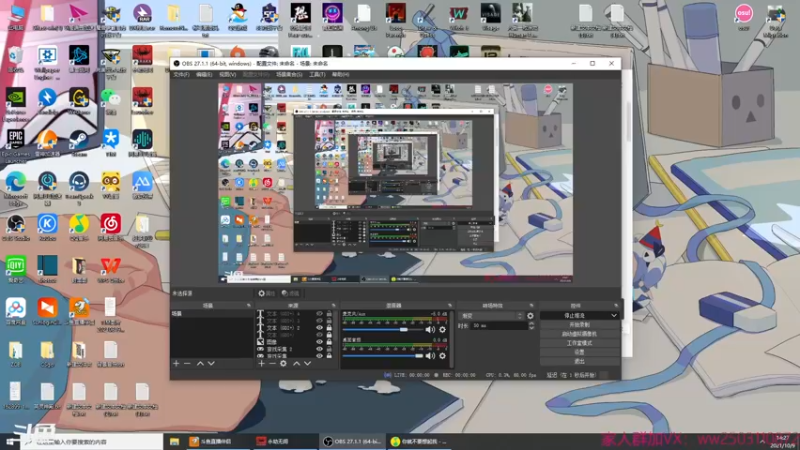Move the scene down in the scenes list
Viewport: 800px width, 450px height.
pyautogui.click(x=211, y=363)
